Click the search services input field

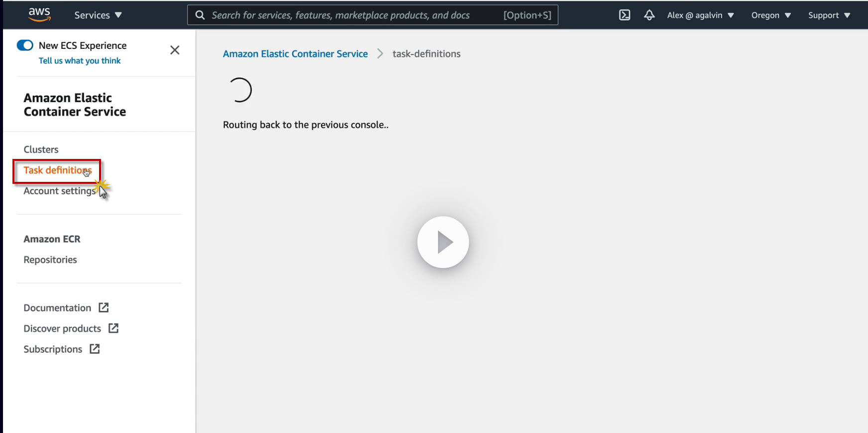tap(373, 15)
